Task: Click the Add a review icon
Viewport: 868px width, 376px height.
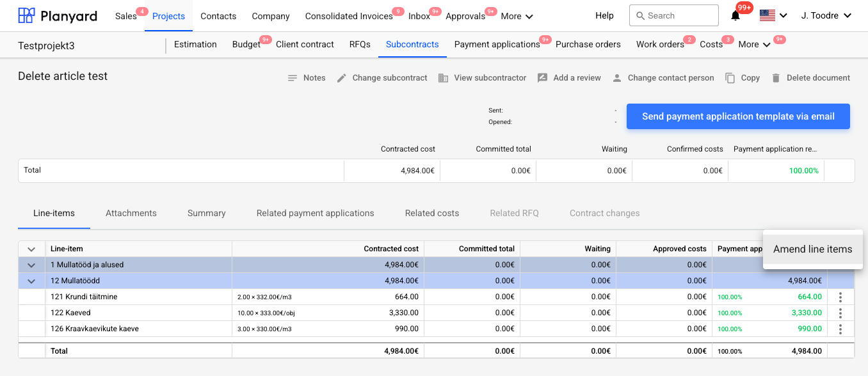Action: [542, 78]
